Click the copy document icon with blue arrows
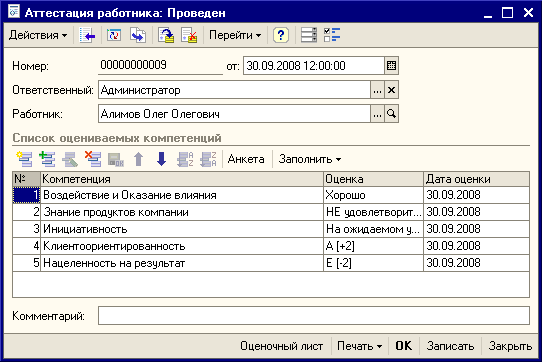The width and height of the screenshot is (542, 362). (x=138, y=35)
